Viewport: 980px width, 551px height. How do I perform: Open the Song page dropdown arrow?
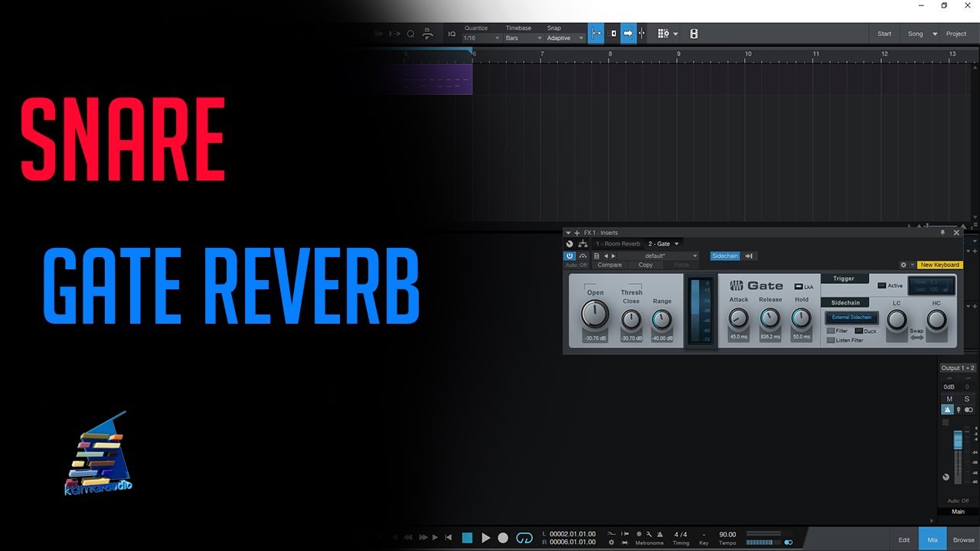(x=935, y=34)
